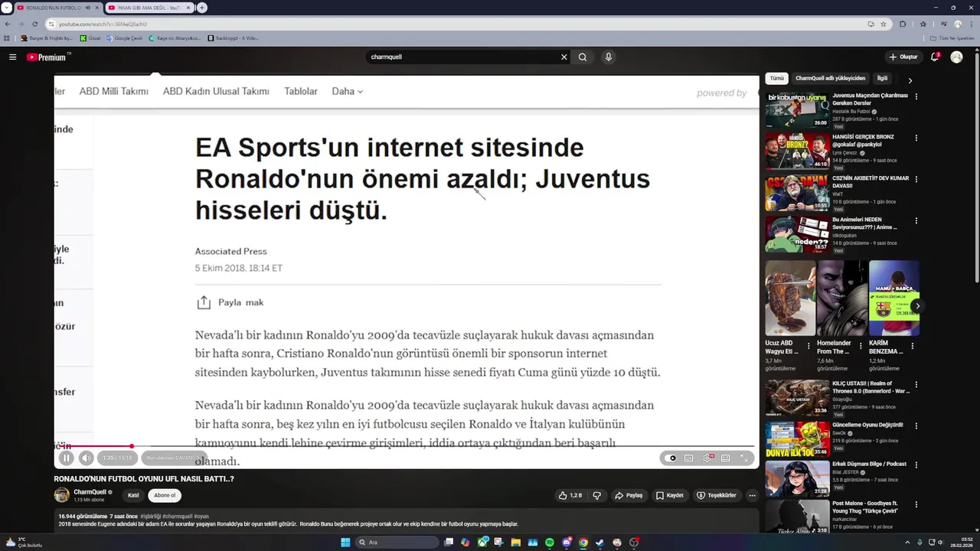Dislike the video
The height and width of the screenshot is (551, 980).
pos(597,495)
